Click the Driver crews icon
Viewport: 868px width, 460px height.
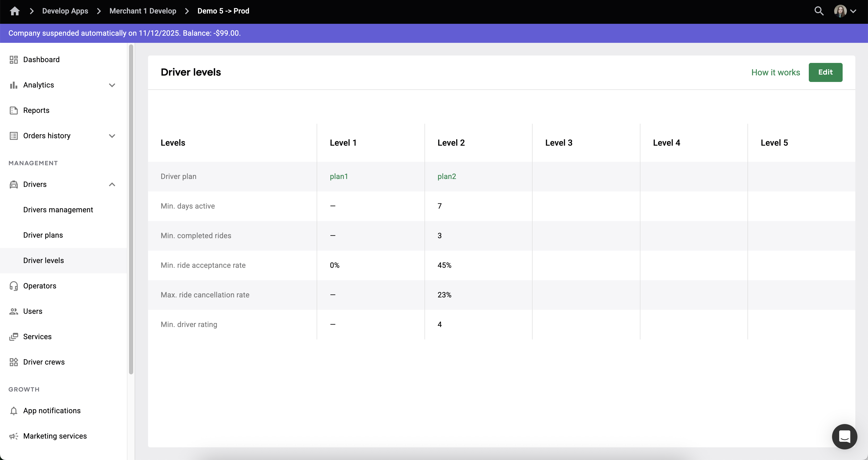pos(13,362)
